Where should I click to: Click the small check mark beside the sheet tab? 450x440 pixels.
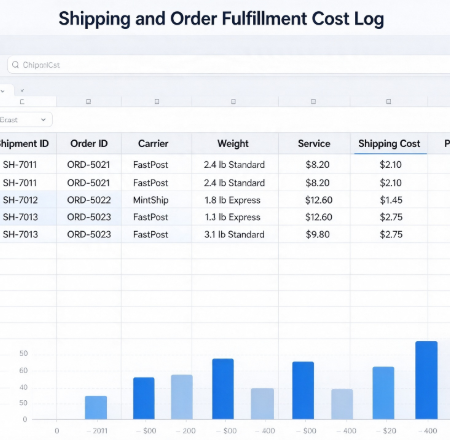22,90
